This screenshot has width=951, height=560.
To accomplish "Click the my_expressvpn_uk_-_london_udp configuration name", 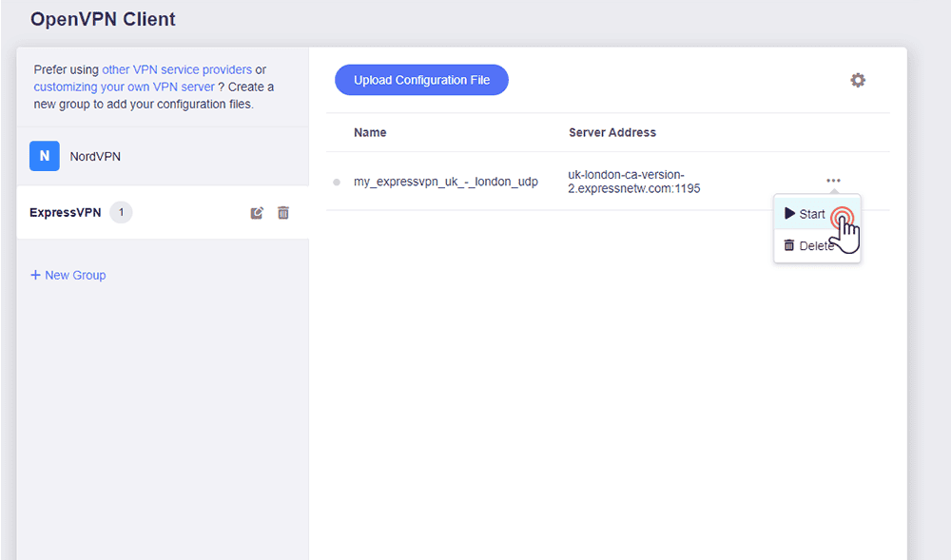I will click(x=446, y=182).
